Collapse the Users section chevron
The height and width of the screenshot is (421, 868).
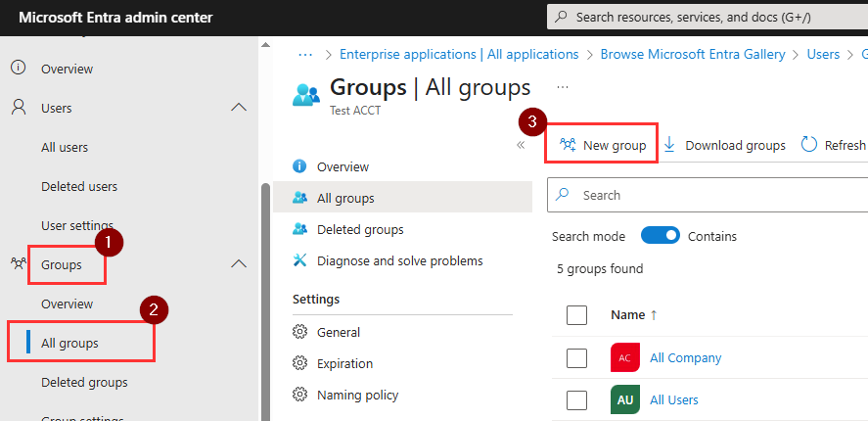(239, 107)
